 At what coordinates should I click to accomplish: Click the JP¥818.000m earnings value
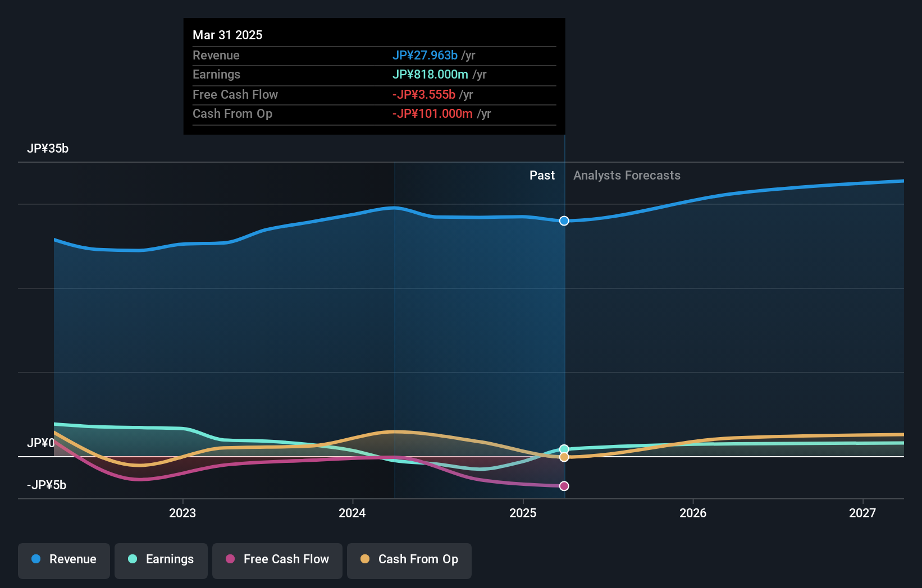pos(430,74)
